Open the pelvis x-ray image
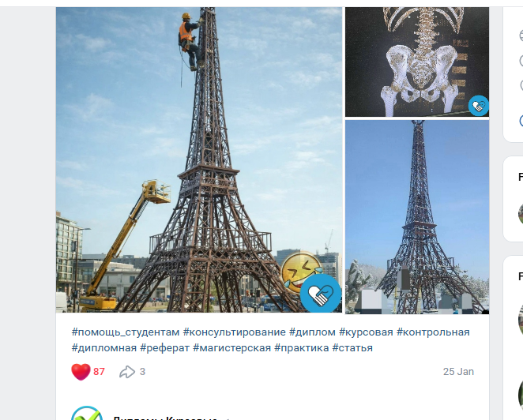Viewport: 523px width, 420px height. coord(417,62)
